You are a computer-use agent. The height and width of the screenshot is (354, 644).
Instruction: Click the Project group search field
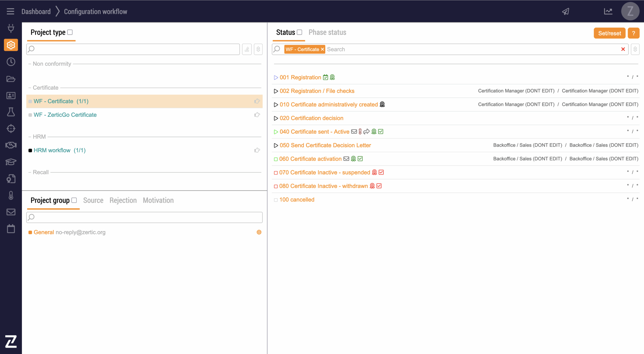144,217
